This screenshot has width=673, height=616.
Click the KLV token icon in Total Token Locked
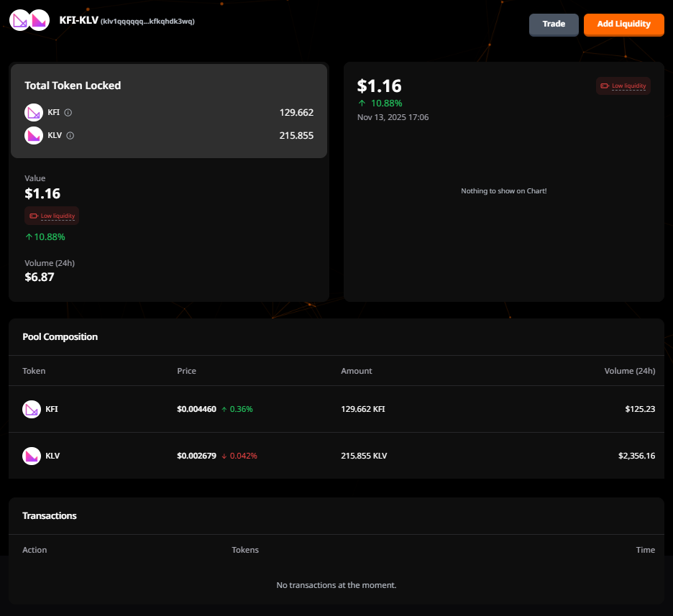pyautogui.click(x=34, y=135)
